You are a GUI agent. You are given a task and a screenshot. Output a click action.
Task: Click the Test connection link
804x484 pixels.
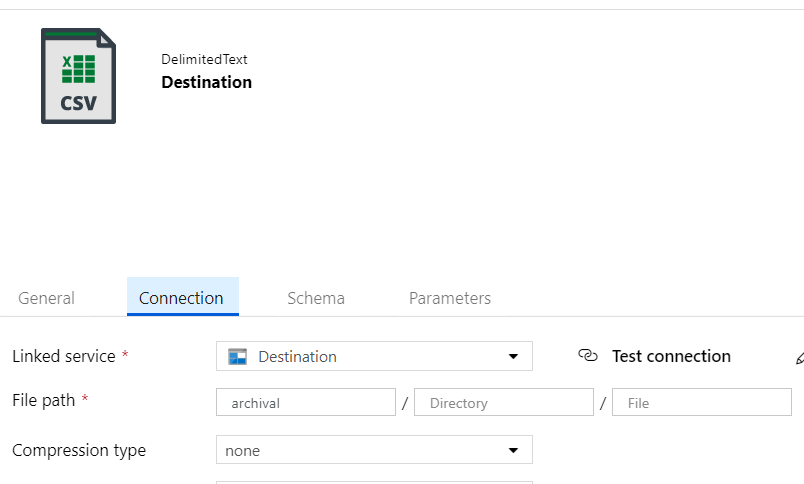tap(671, 356)
